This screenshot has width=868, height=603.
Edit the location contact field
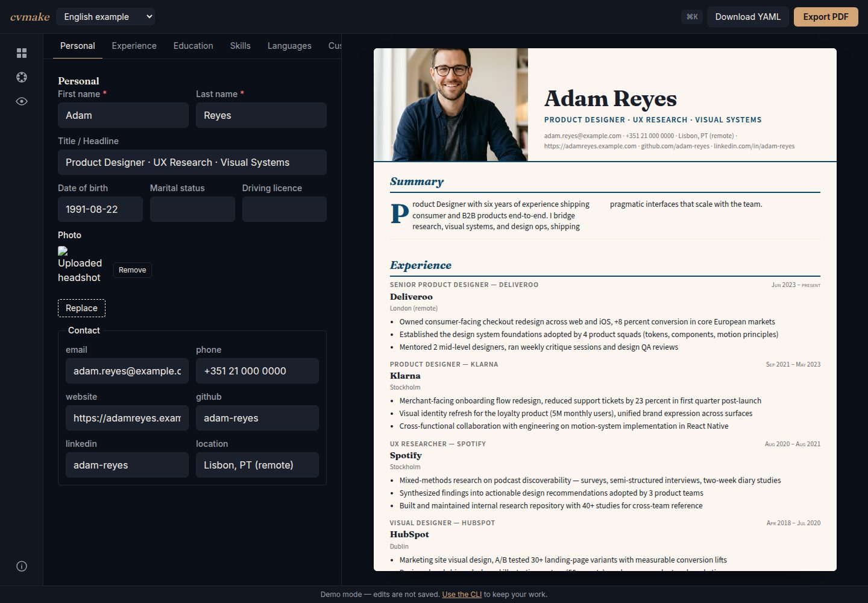(x=257, y=465)
